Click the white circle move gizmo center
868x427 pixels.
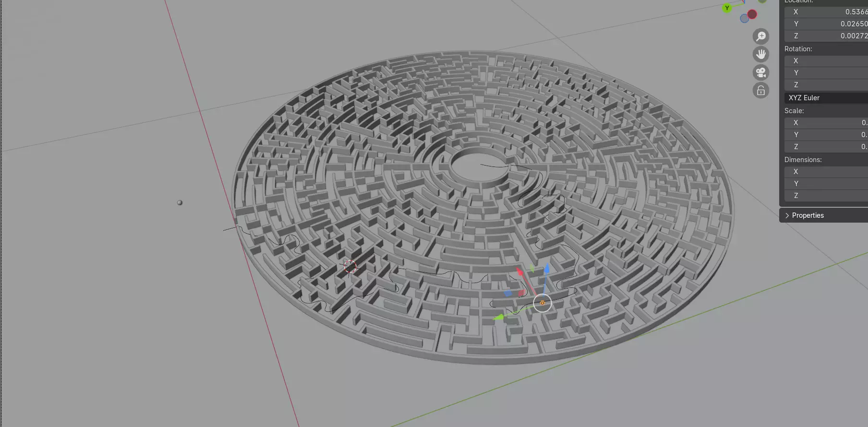pos(542,303)
